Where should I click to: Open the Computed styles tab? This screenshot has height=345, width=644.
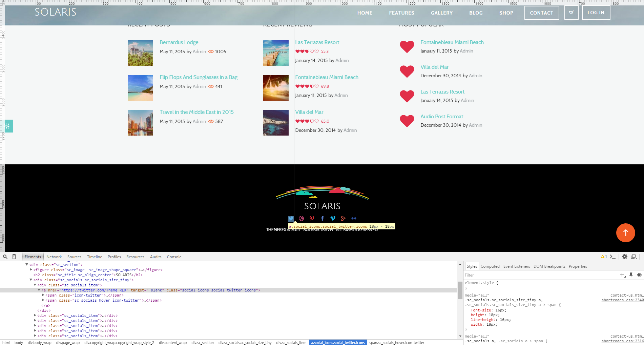pos(490,266)
